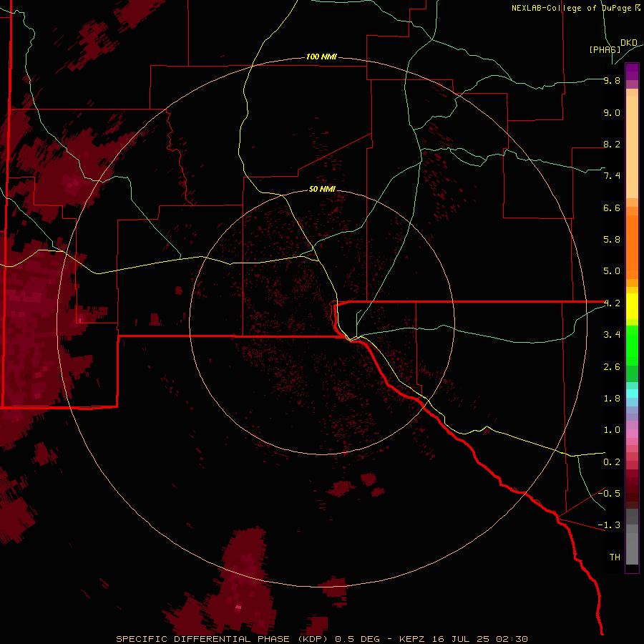Screen dimensions: 644x644
Task: Click the TH label on the color scale
Action: tap(615, 557)
